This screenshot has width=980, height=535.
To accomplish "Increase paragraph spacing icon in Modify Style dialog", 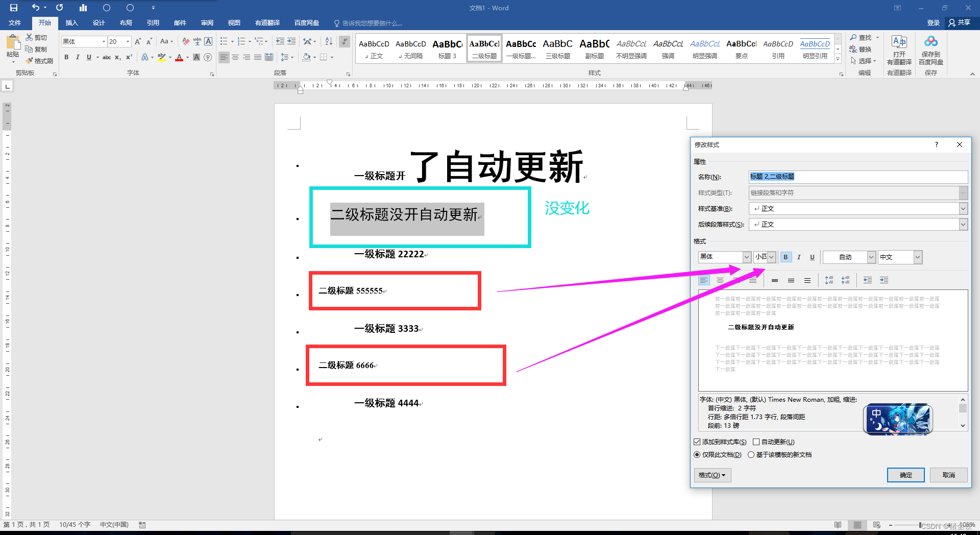I will click(829, 280).
